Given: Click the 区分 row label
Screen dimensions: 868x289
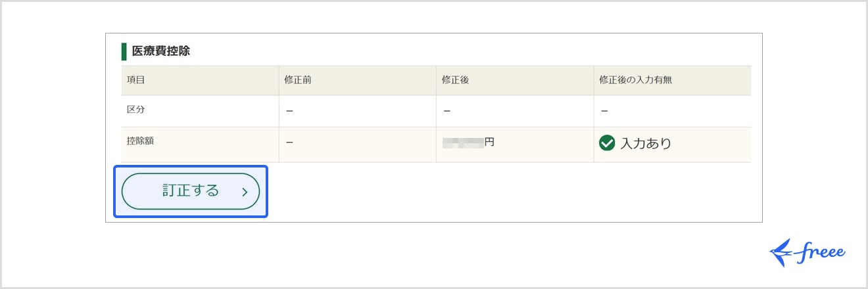Looking at the screenshot, I should tap(135, 110).
